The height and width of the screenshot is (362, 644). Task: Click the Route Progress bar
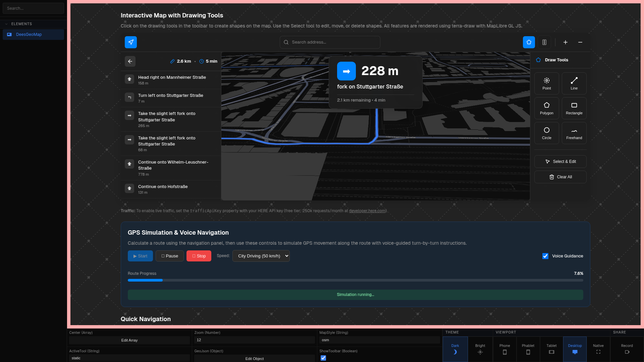coord(355,280)
